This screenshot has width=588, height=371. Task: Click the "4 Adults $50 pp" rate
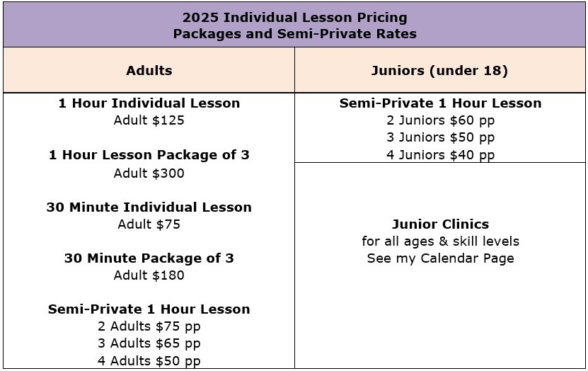coord(149,361)
